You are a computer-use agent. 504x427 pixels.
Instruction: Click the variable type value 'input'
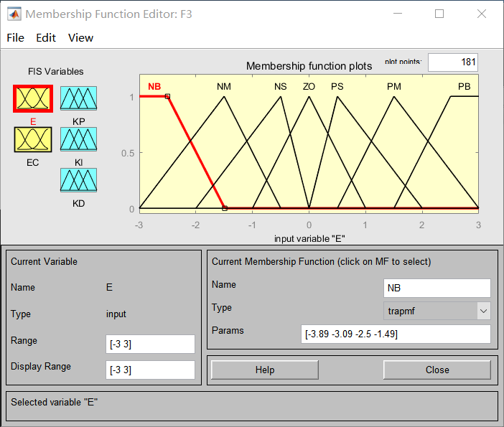click(116, 314)
